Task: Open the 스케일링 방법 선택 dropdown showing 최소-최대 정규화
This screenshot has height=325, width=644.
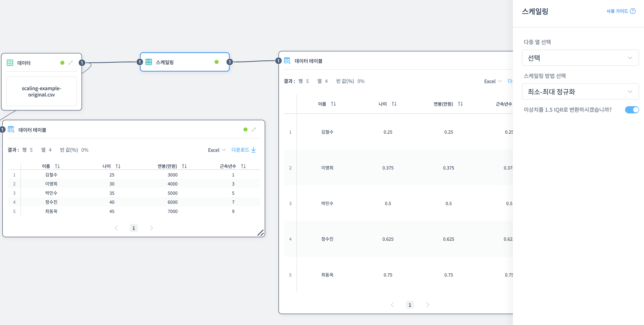Action: click(x=580, y=92)
